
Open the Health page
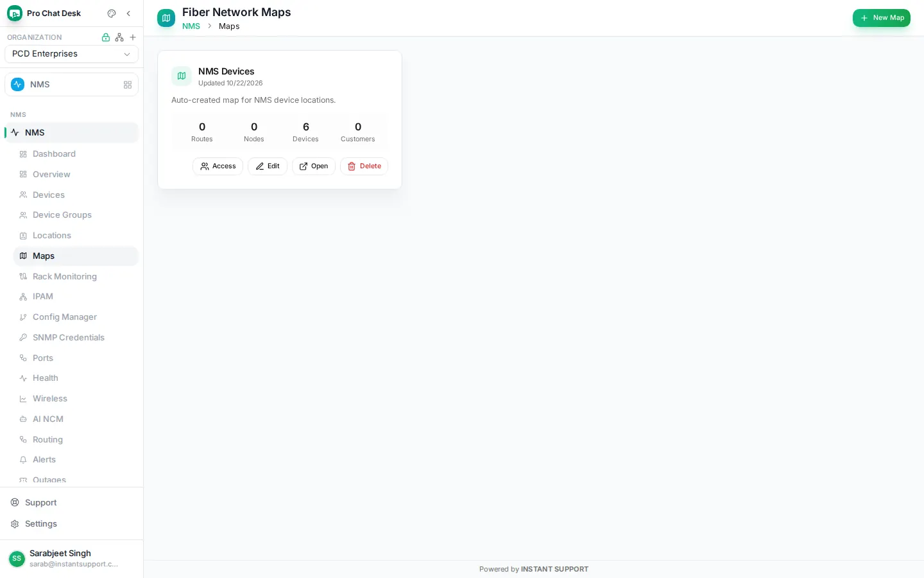point(76,378)
